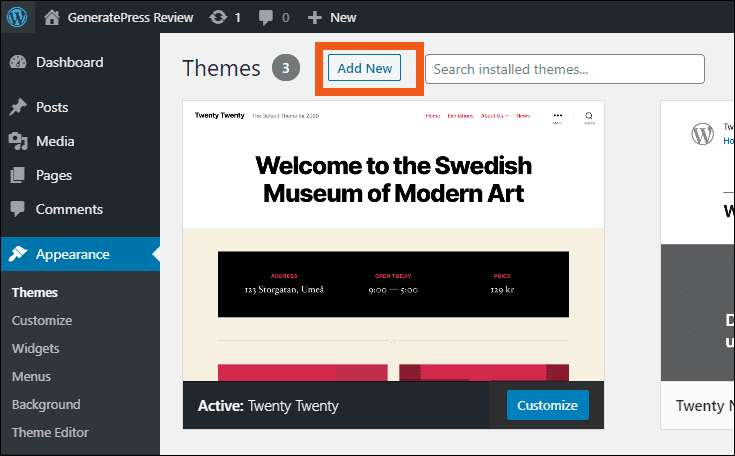Image resolution: width=735 pixels, height=456 pixels.
Task: Open the GeneratePress Review site home icon
Action: tap(52, 17)
